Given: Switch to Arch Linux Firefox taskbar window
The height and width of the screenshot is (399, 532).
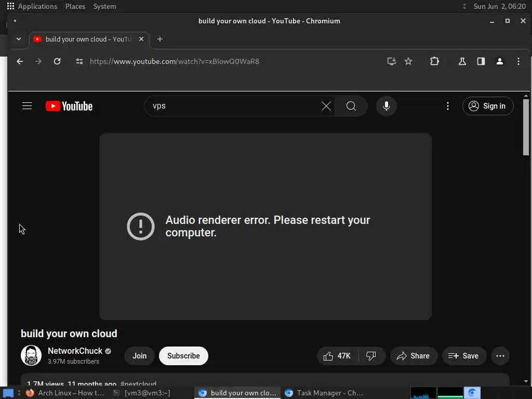Looking at the screenshot, I should [x=65, y=393].
